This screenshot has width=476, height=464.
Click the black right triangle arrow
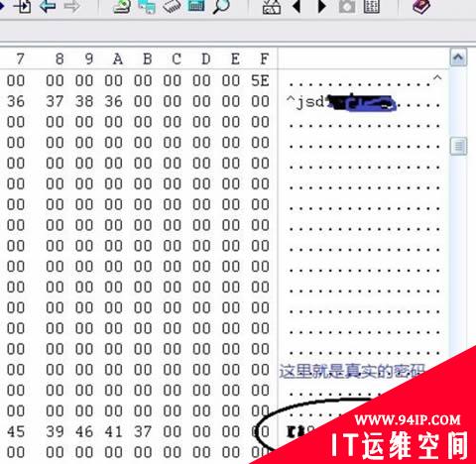click(321, 6)
